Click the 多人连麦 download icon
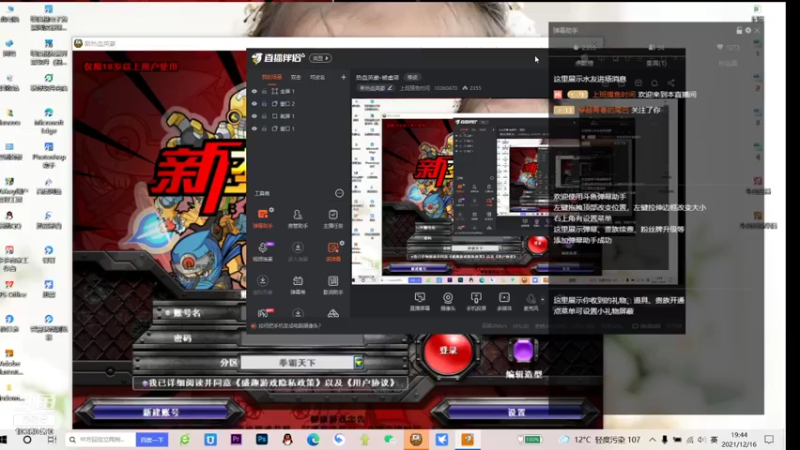This screenshot has height=450, width=800. point(297,248)
